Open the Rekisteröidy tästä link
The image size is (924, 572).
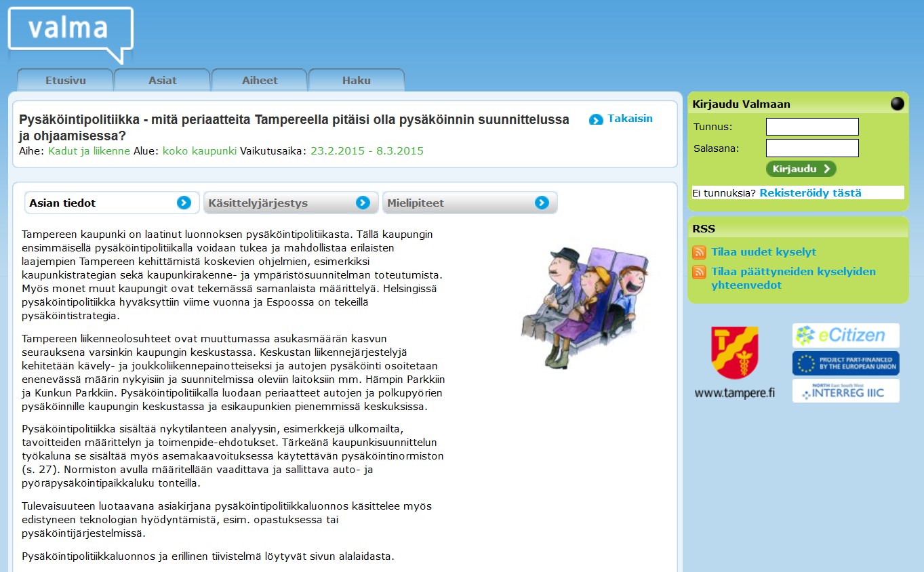coord(810,193)
